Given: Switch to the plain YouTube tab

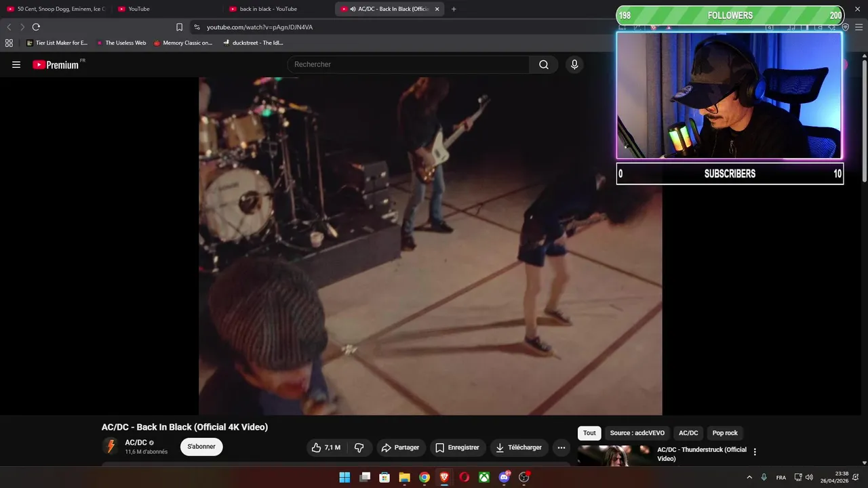Looking at the screenshot, I should [167, 9].
